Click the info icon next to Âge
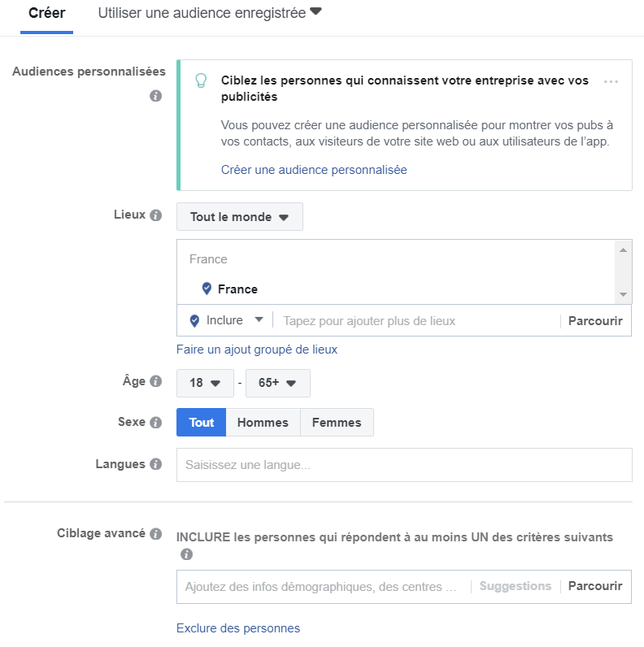644x647 pixels. (x=156, y=382)
